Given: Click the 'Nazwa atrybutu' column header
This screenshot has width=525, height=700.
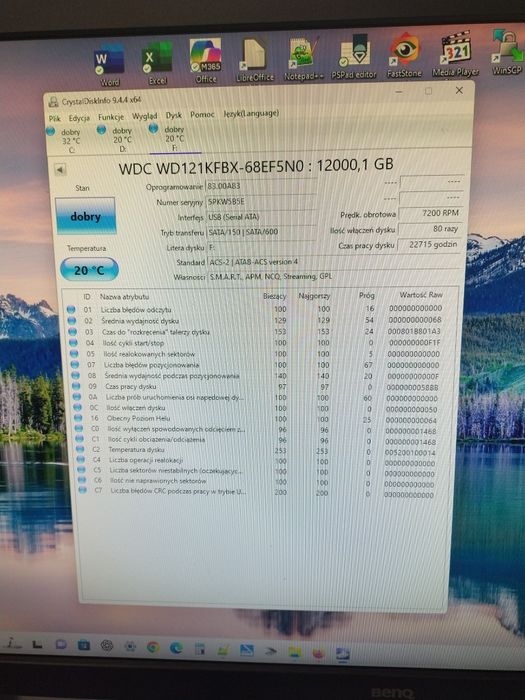Looking at the screenshot, I should (x=125, y=296).
